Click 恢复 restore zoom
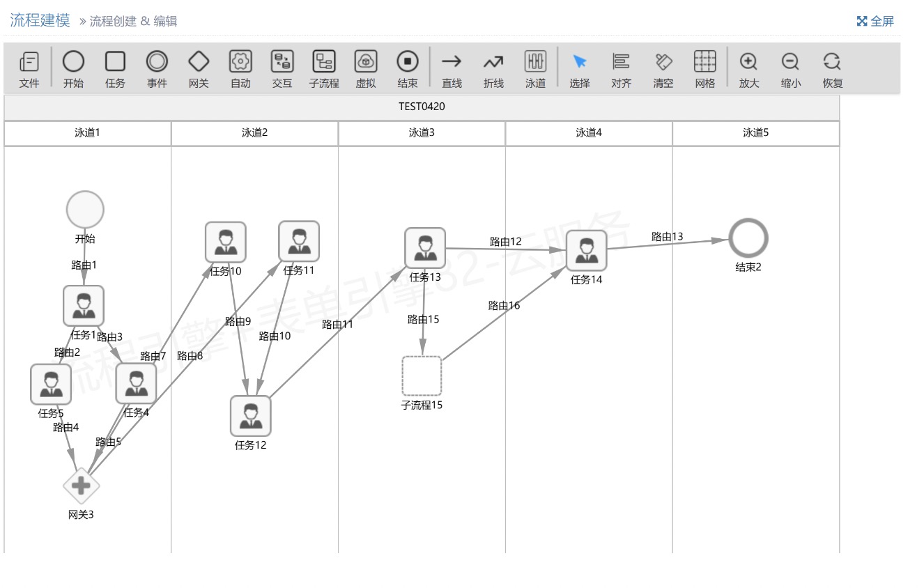This screenshot has height=588, width=924. pyautogui.click(x=833, y=69)
